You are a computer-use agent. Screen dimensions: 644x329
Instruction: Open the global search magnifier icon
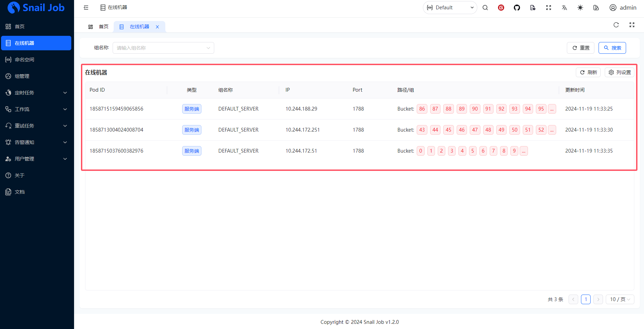485,8
